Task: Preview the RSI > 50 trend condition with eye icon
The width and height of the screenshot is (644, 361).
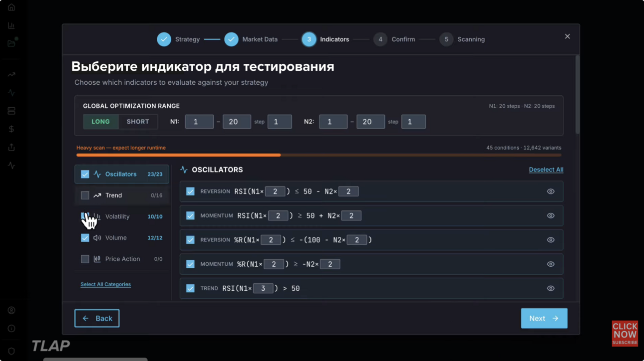Action: 551,288
